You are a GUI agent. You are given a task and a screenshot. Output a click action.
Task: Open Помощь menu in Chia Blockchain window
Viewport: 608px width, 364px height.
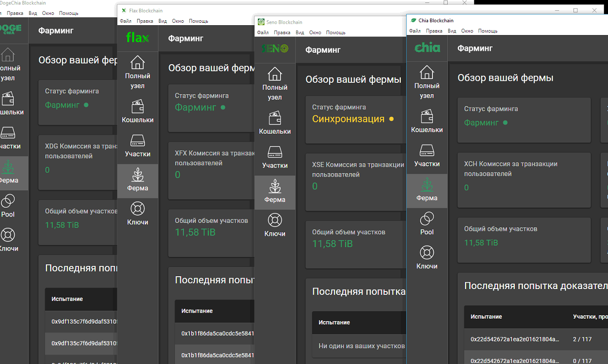click(x=488, y=31)
